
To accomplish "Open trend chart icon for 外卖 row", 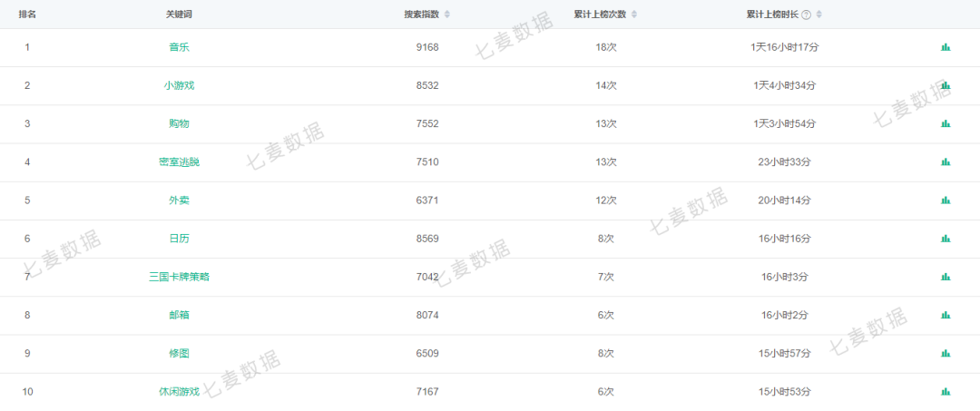I will 946,201.
